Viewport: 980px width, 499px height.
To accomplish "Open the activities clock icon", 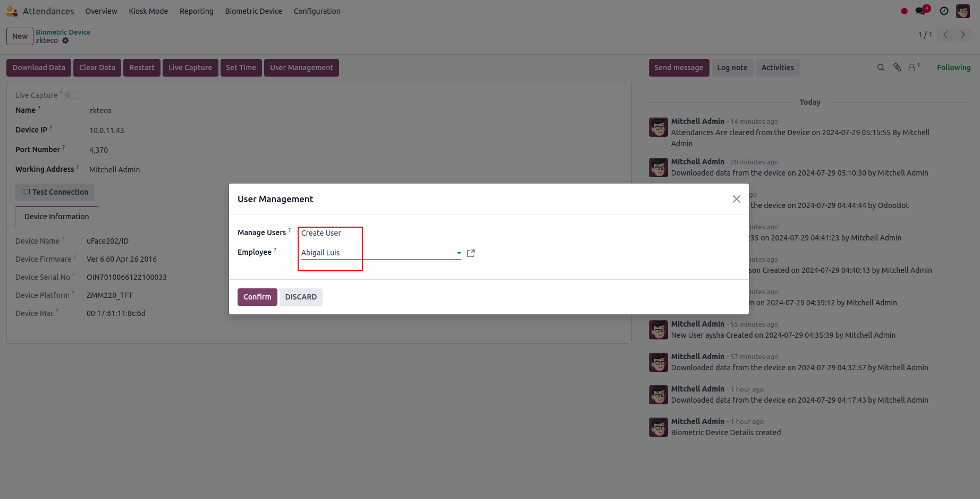I will (944, 11).
